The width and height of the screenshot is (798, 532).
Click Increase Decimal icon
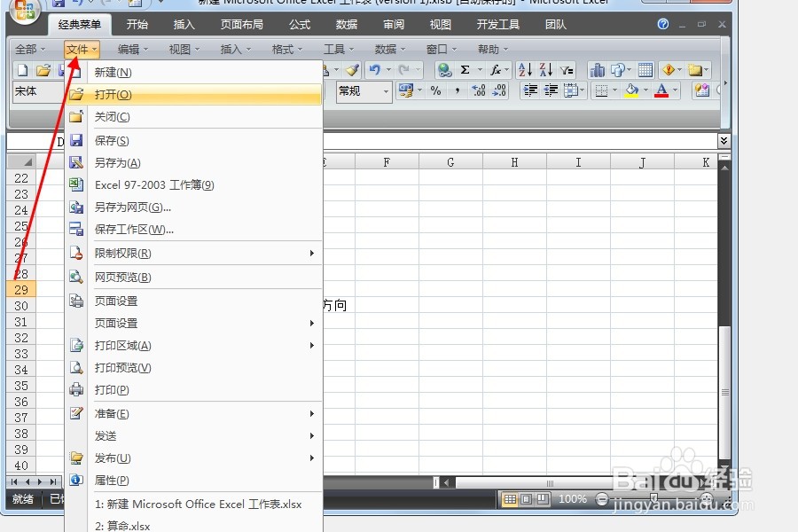click(x=479, y=90)
